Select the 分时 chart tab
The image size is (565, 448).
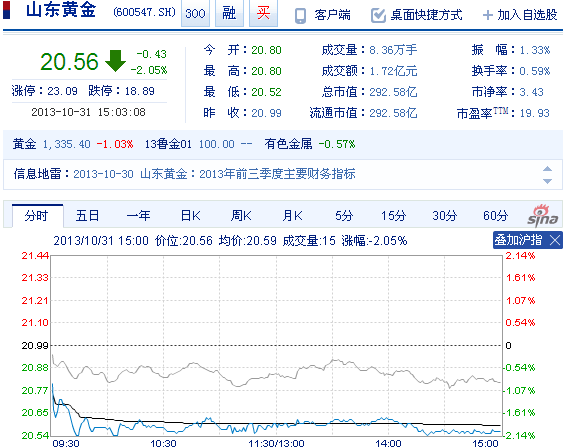[37, 216]
